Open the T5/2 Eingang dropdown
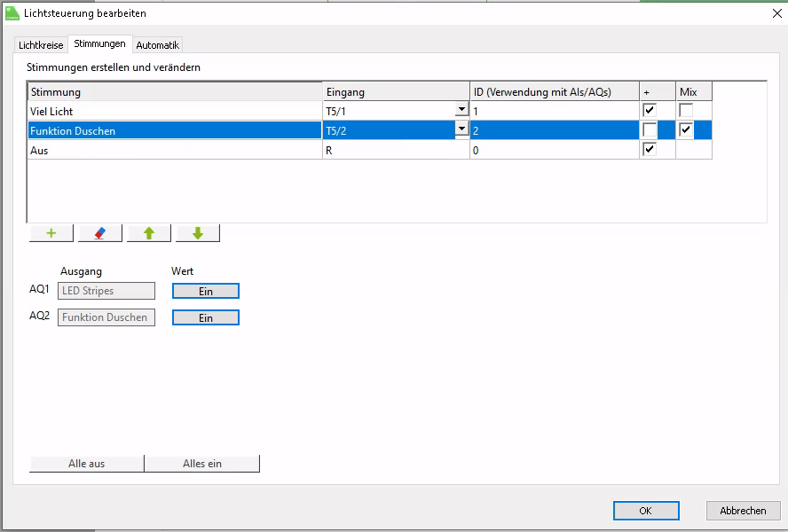Screen dimensions: 788x532 click(461, 130)
